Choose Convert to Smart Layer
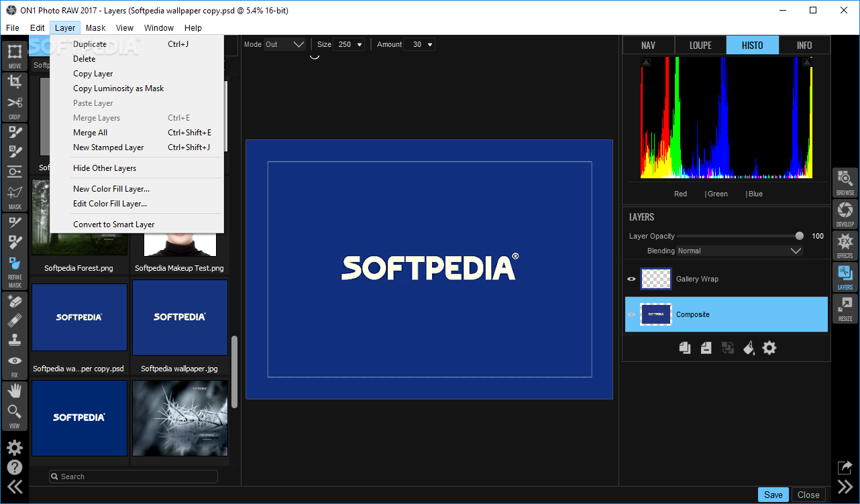This screenshot has width=860, height=504. point(137,225)
